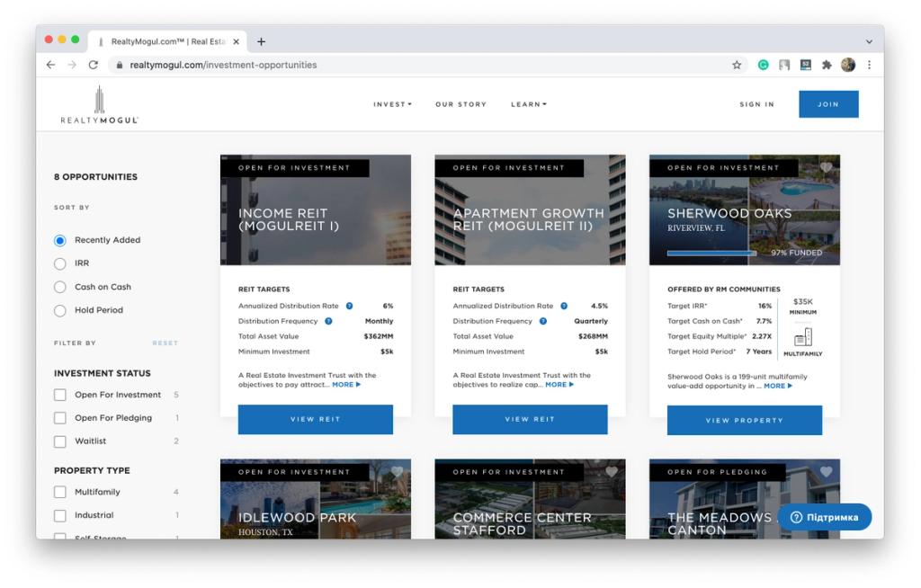921x588 pixels.
Task: Click info icon beside Apartment Growth REIT Annualized Distribution Rate
Action: pos(564,306)
